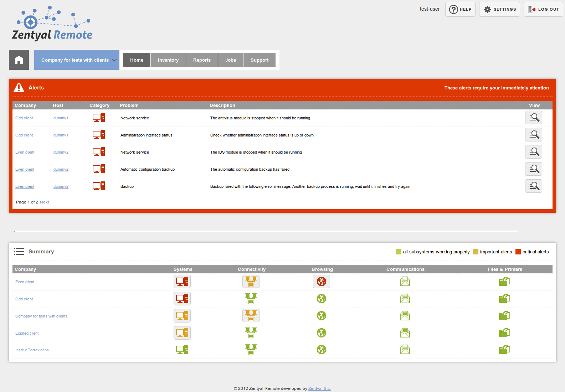Open Even client Communications status icon

coord(405,282)
